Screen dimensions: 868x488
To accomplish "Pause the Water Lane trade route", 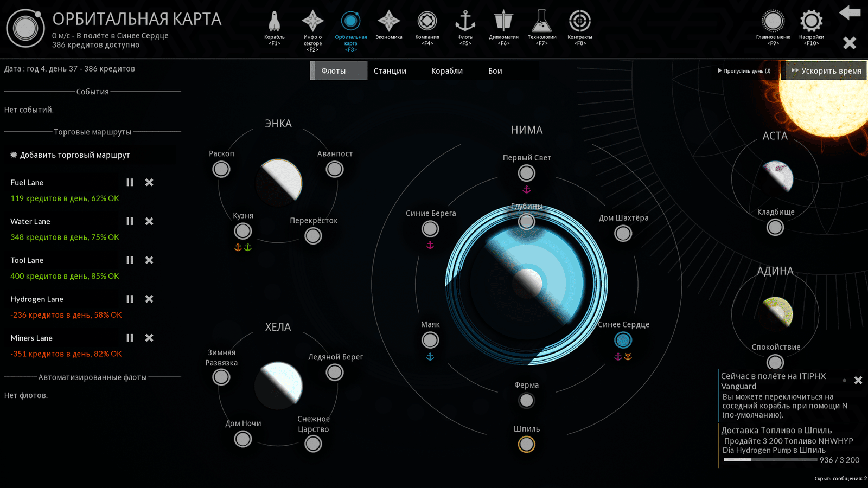I will point(130,221).
